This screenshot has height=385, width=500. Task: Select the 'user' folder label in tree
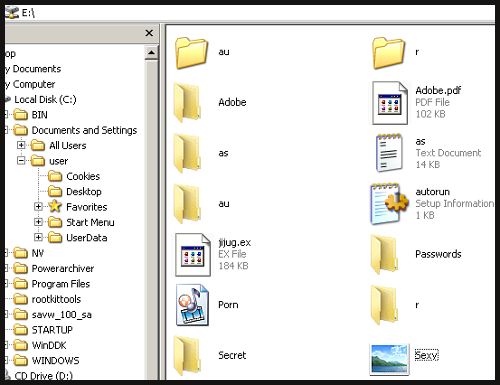tap(59, 161)
